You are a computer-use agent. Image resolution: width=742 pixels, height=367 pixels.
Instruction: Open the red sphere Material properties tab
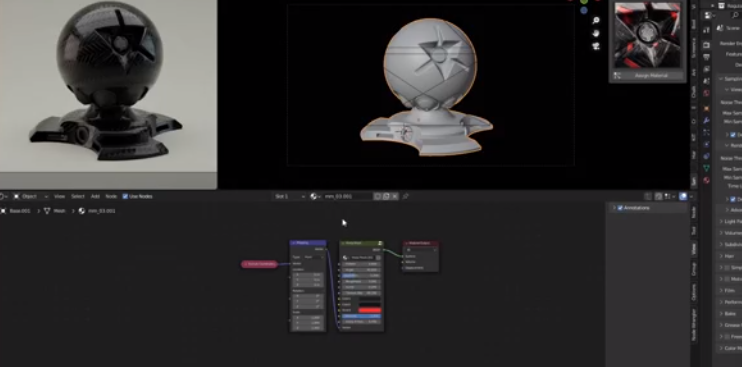(x=707, y=180)
